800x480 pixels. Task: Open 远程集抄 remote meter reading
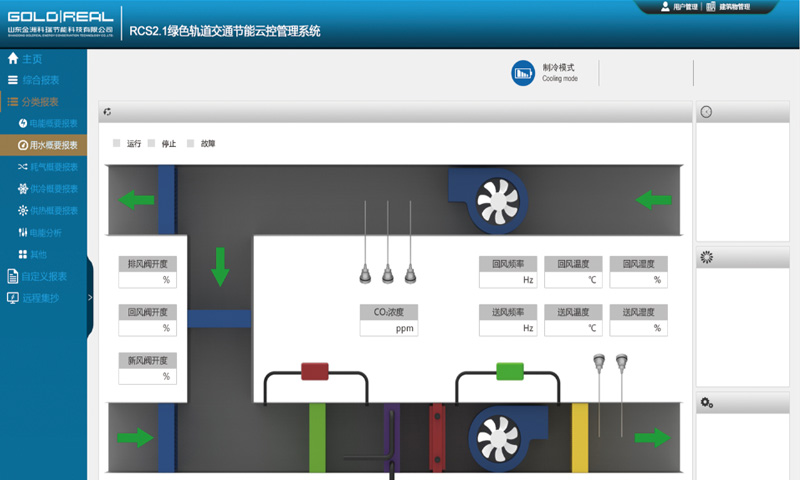44,298
